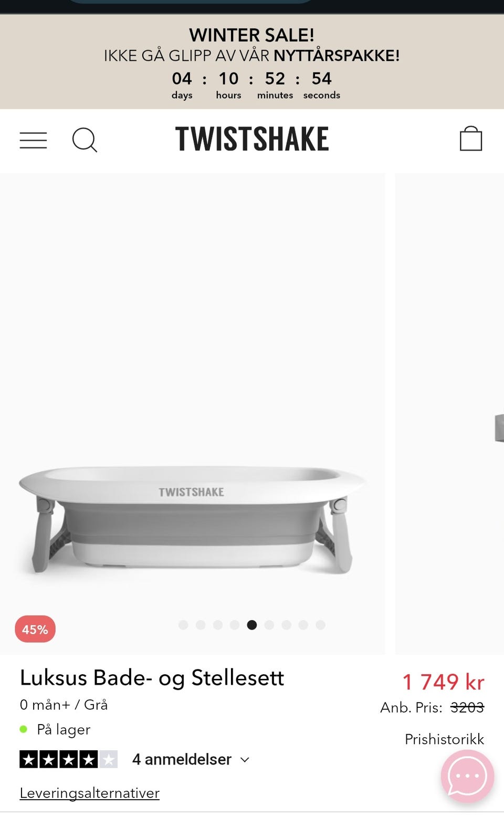Click the Trustpilot star rating
The height and width of the screenshot is (817, 504).
click(69, 759)
